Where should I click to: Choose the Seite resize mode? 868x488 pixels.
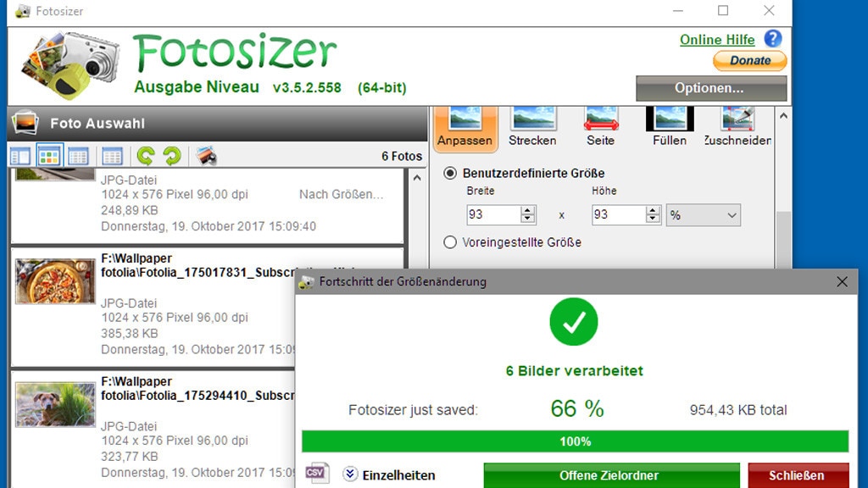point(601,129)
